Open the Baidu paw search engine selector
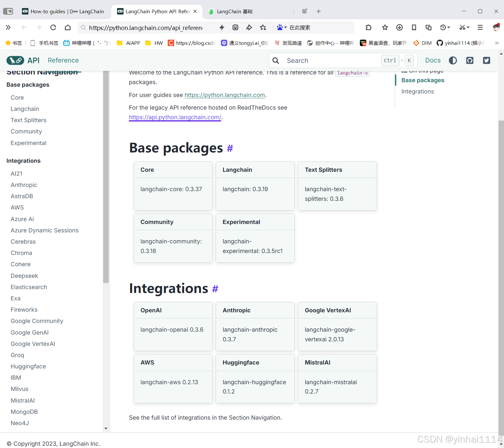 (x=282, y=28)
